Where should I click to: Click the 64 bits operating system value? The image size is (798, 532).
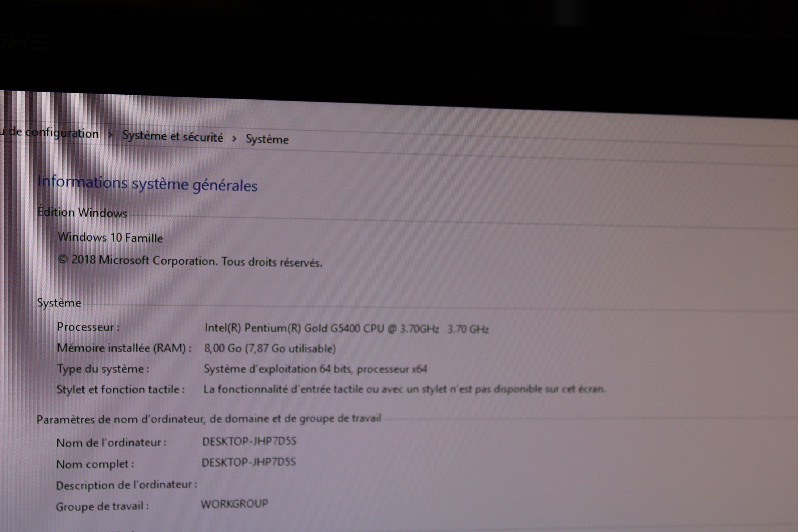point(315,369)
